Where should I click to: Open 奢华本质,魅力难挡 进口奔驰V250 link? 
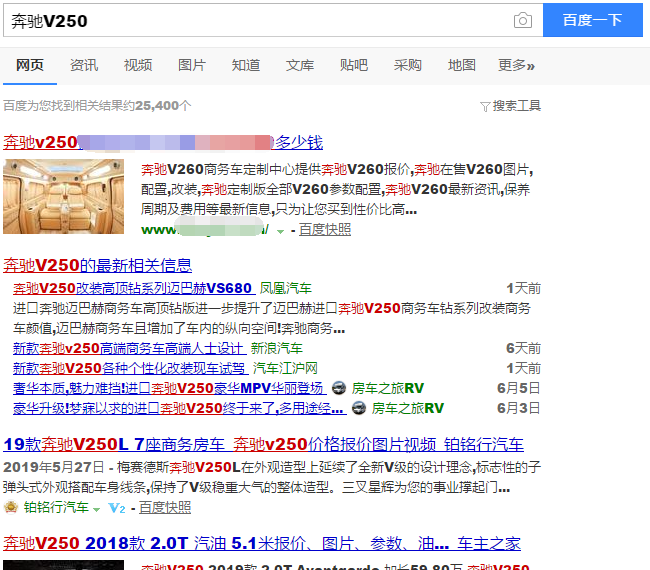[170, 388]
